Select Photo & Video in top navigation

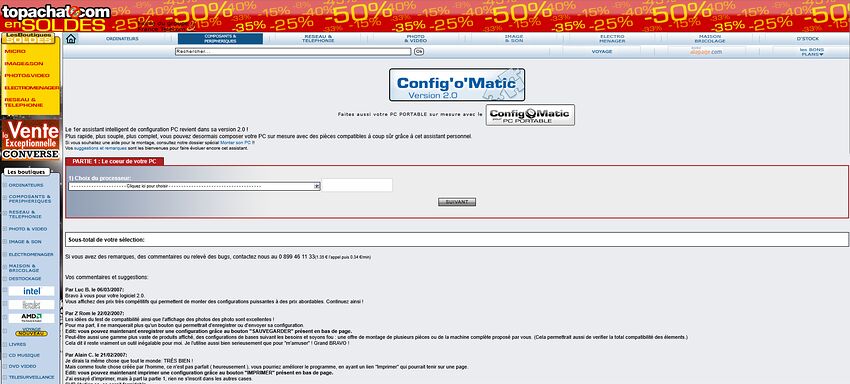415,39
